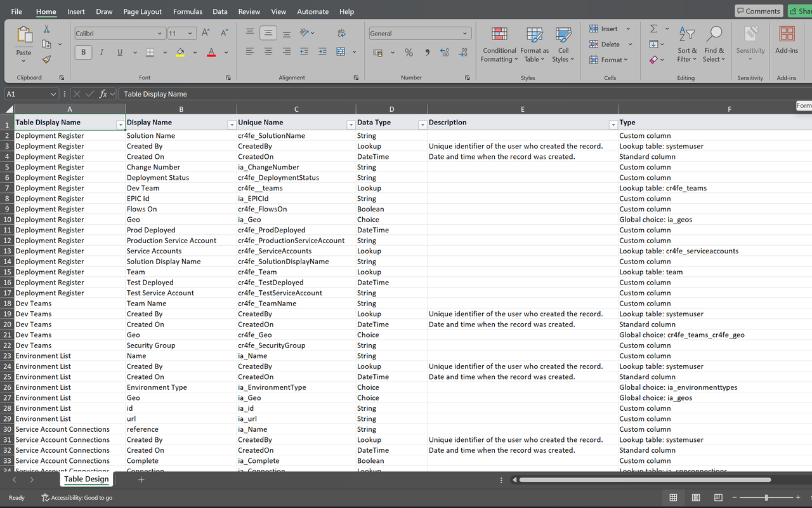This screenshot has width=812, height=508.
Task: Click the Fill down-arrow icon in Editing group
Action: point(653,44)
